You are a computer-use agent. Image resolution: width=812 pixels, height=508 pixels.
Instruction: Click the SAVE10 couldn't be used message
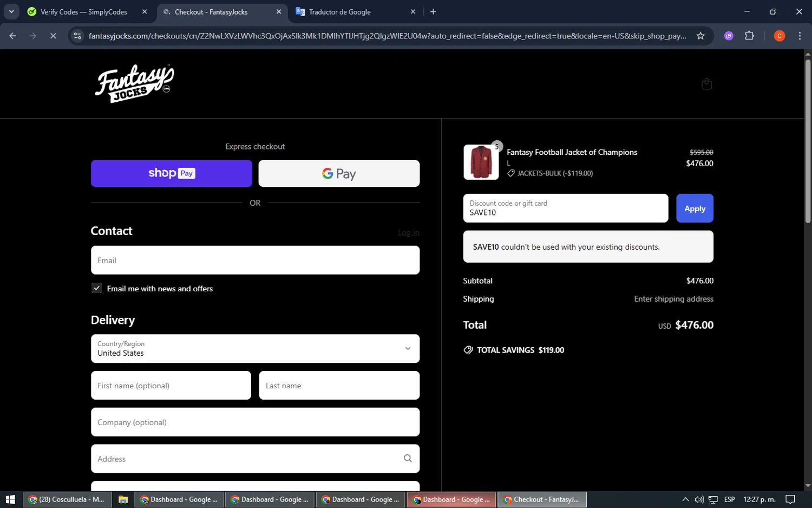tap(588, 246)
